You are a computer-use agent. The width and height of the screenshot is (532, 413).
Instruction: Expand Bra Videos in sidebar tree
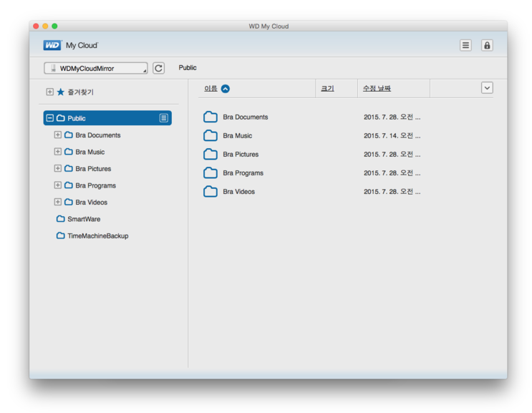tap(58, 202)
